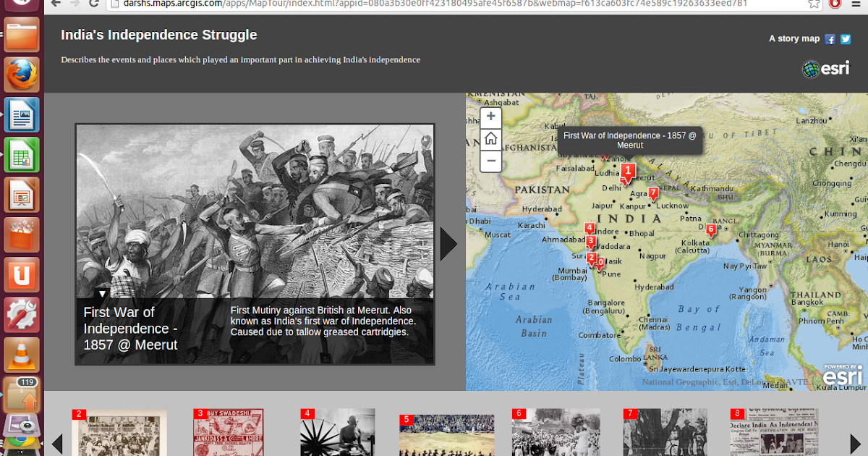The width and height of the screenshot is (868, 456).
Task: Collapse the photo caption with triangle toggle
Action: pyautogui.click(x=102, y=293)
